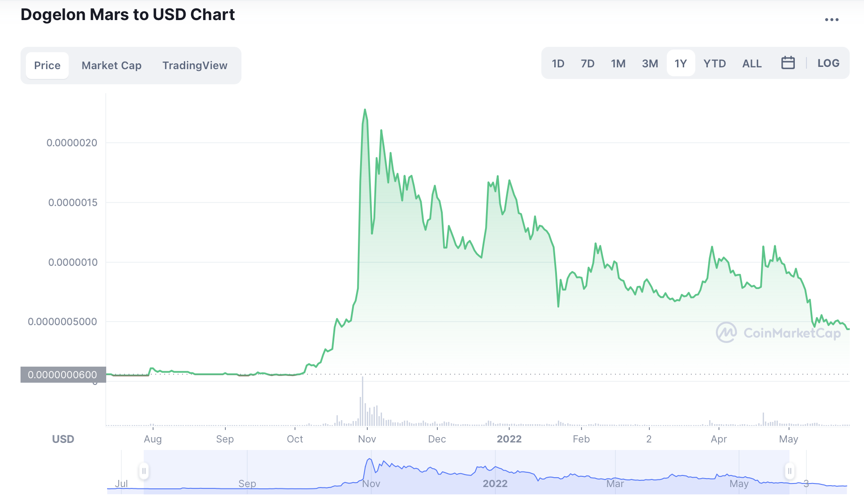Click the CoinMarketCap watermark logo
Screen dimensions: 864x504
(x=778, y=333)
